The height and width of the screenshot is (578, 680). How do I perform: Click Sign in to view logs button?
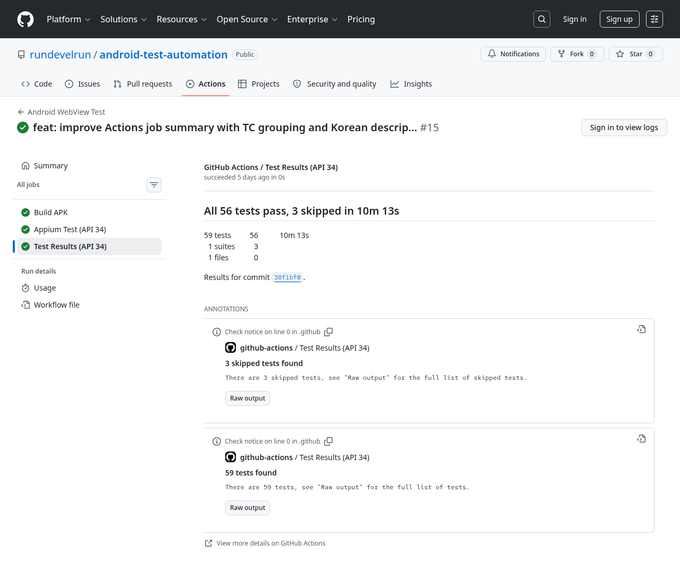pos(624,127)
